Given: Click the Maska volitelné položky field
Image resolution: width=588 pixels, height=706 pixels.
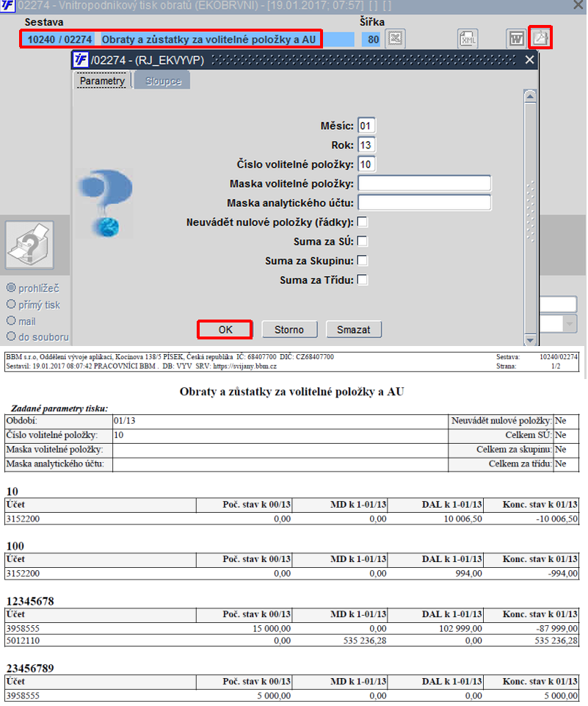Looking at the screenshot, I should (424, 184).
